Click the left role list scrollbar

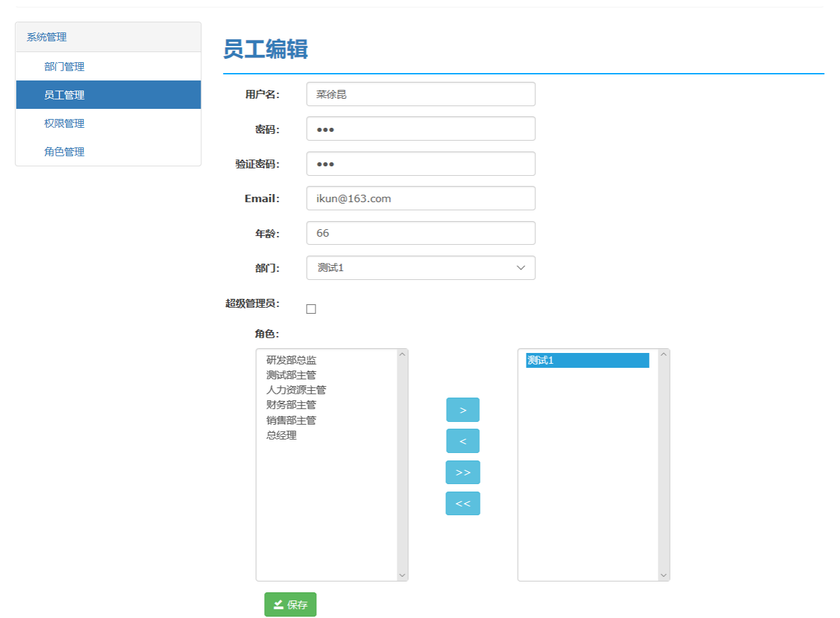403,464
